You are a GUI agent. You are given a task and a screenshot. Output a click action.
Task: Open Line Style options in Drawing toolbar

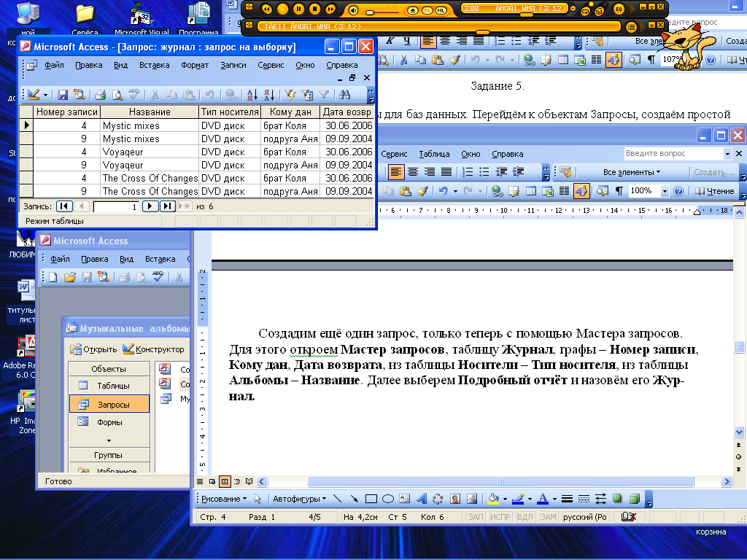pyautogui.click(x=567, y=499)
